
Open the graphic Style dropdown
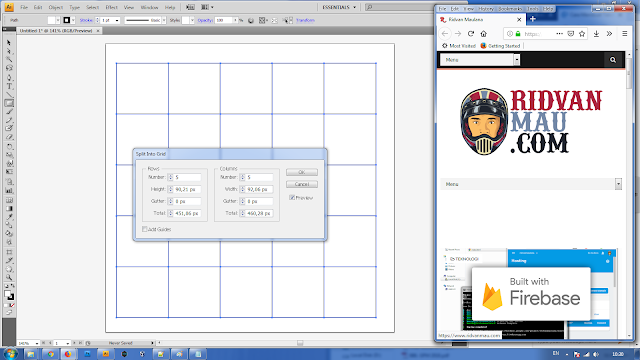192,20
